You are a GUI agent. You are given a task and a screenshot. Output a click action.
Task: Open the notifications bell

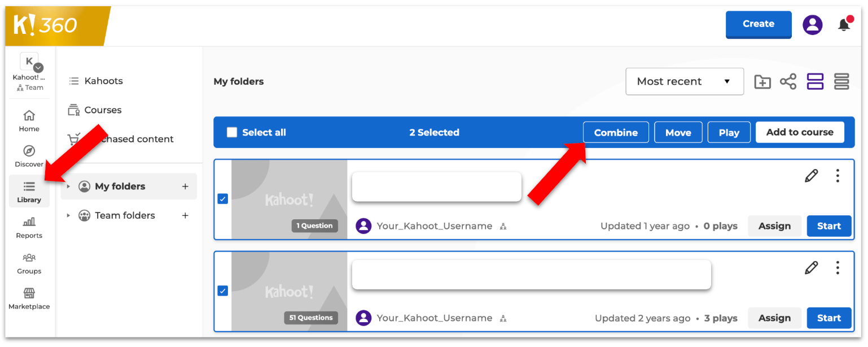pyautogui.click(x=844, y=24)
